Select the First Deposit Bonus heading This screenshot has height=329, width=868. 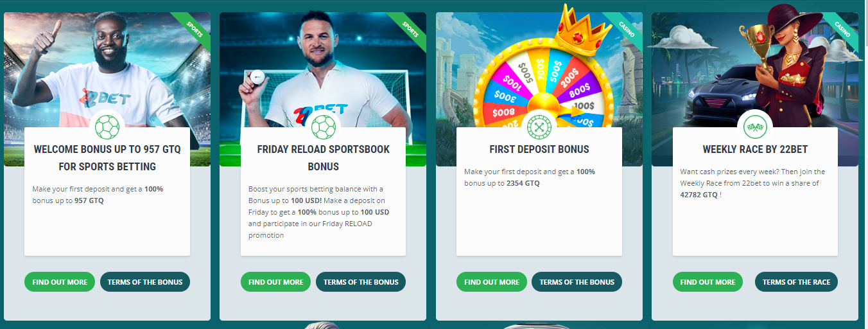tap(539, 149)
